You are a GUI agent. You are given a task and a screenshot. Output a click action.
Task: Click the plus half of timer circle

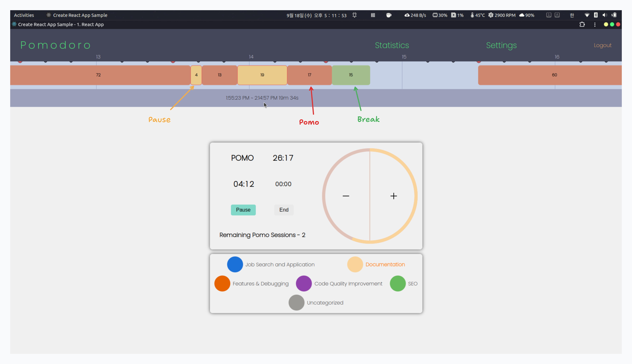pos(393,196)
